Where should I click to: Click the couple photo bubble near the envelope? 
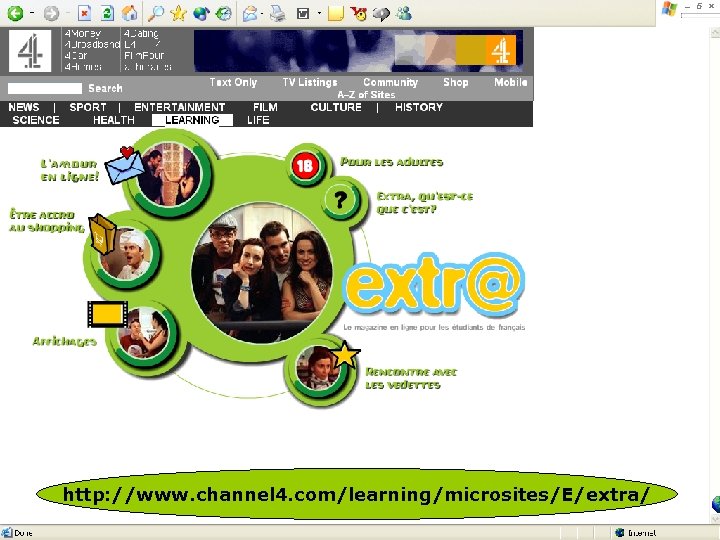click(169, 173)
